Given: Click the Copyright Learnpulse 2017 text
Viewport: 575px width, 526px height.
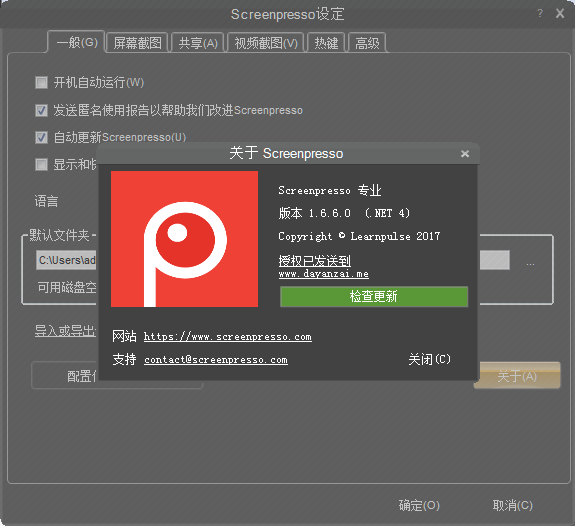Looking at the screenshot, I should (x=359, y=236).
